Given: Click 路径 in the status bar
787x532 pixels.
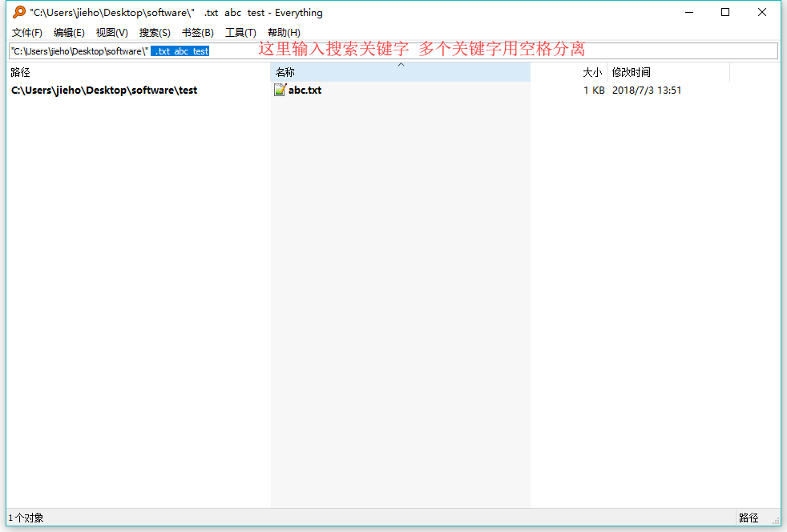Looking at the screenshot, I should [x=751, y=518].
